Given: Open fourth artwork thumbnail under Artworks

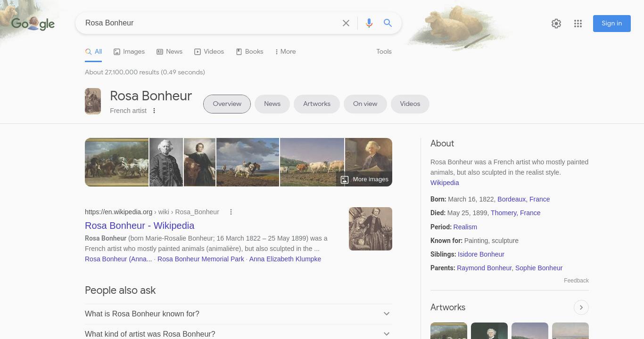Looking at the screenshot, I should point(570,331).
